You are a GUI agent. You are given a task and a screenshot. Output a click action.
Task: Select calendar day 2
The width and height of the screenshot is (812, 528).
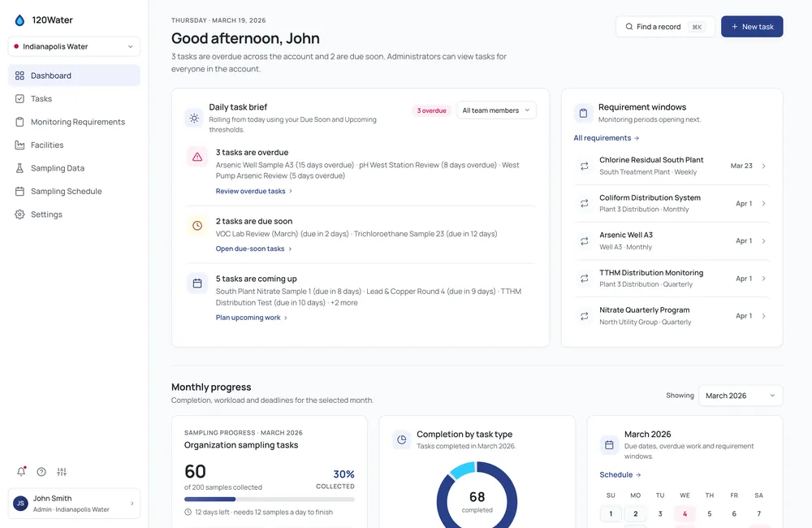point(636,514)
